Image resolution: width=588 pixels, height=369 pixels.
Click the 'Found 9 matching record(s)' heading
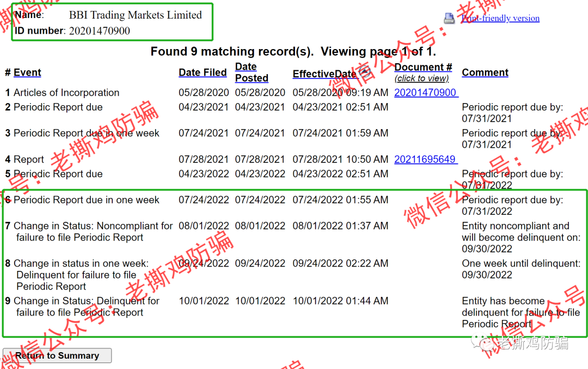(293, 51)
